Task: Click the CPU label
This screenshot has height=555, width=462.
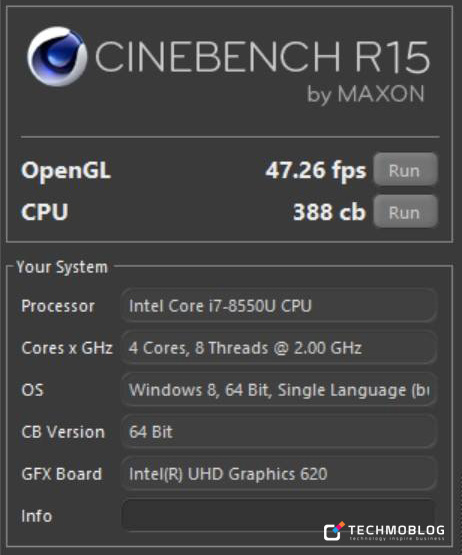Action: coord(45,212)
